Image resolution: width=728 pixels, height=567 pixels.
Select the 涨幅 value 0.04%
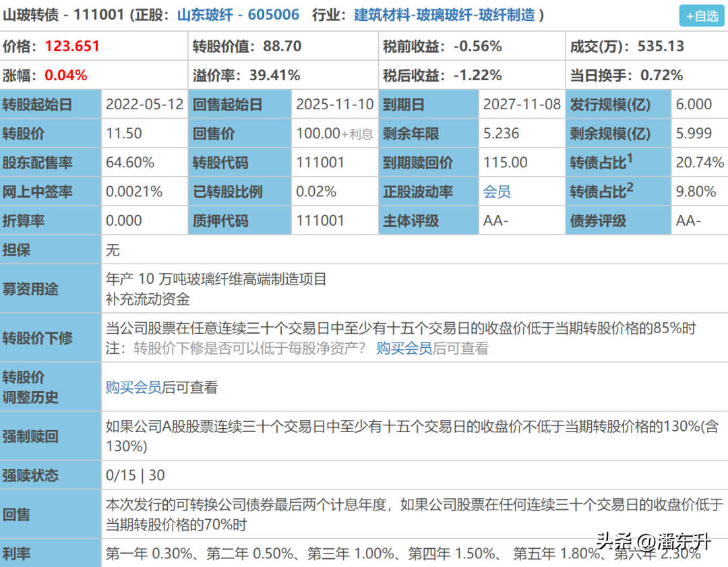point(65,76)
